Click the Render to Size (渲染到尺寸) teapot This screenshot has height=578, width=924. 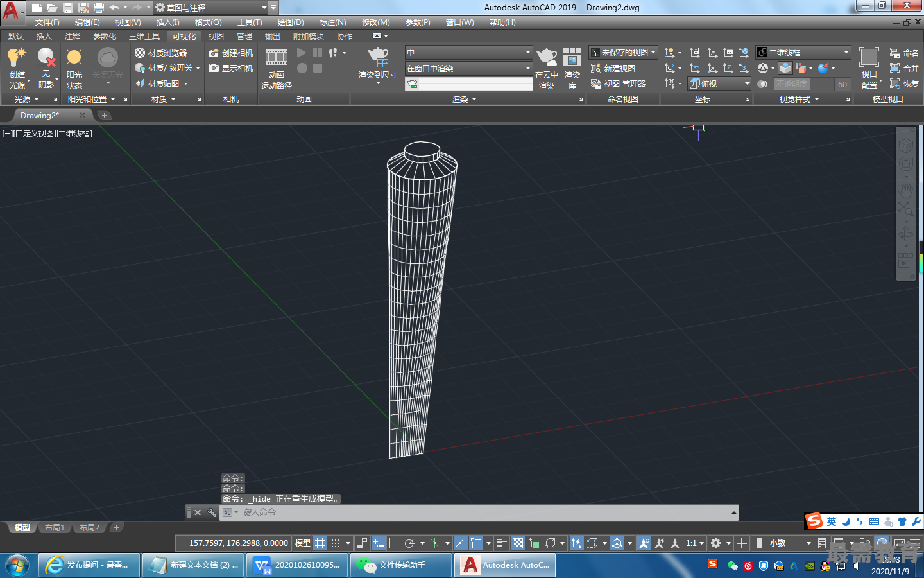378,57
